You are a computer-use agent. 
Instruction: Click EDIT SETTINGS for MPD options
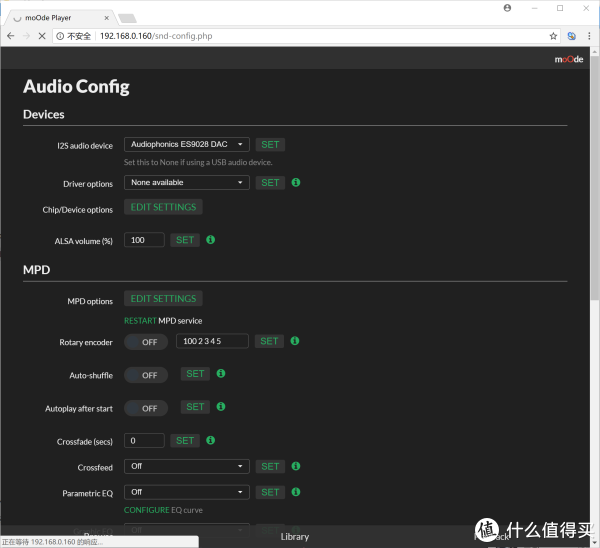click(163, 298)
